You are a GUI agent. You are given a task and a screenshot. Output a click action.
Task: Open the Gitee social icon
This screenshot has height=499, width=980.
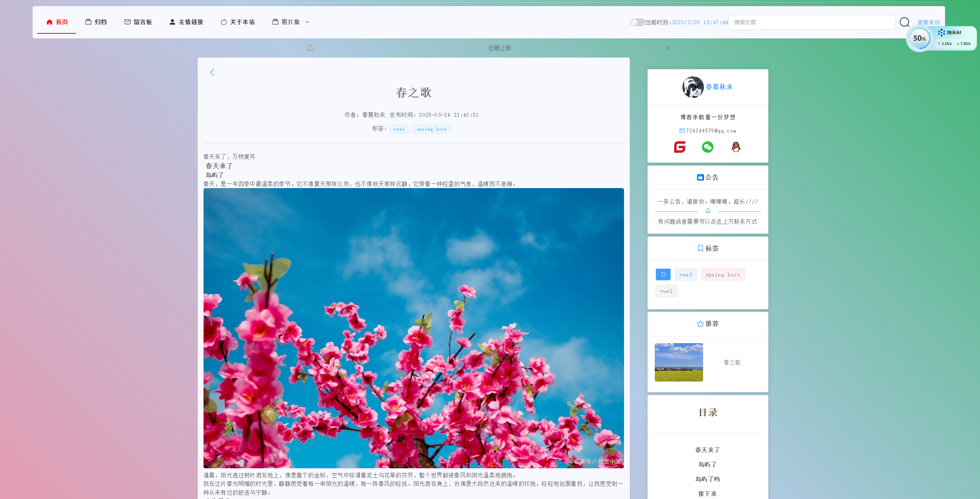[679, 147]
